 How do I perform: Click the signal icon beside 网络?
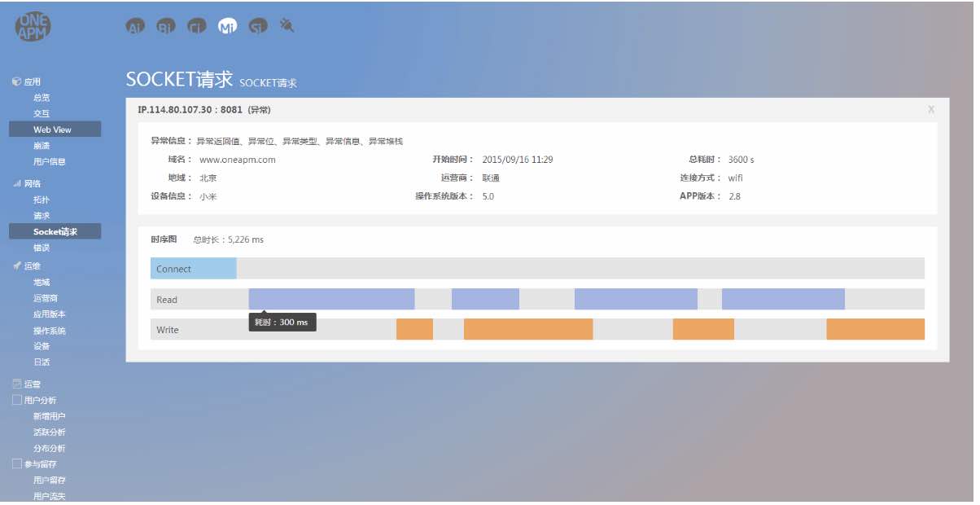click(x=16, y=184)
